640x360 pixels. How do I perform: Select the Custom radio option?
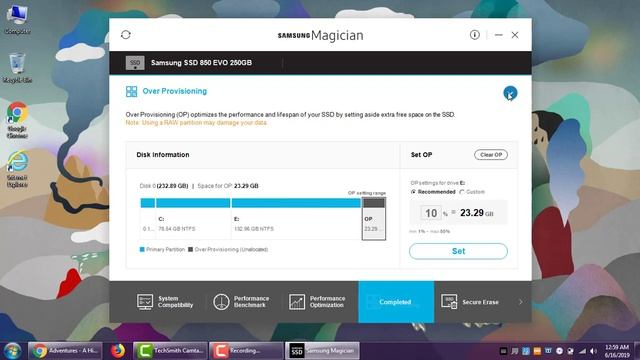coord(462,192)
